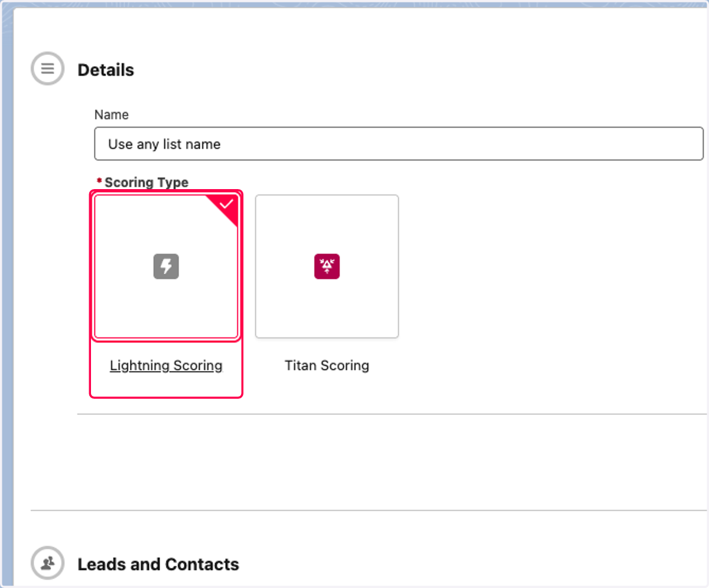Viewport: 709px width, 588px height.
Task: Click the crimson Titan Scoring icon
Action: (327, 267)
